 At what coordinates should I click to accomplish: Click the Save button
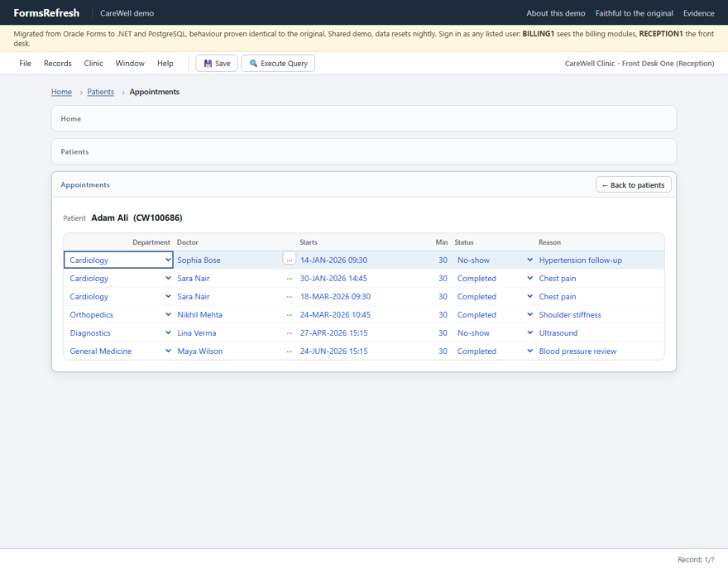[217, 63]
